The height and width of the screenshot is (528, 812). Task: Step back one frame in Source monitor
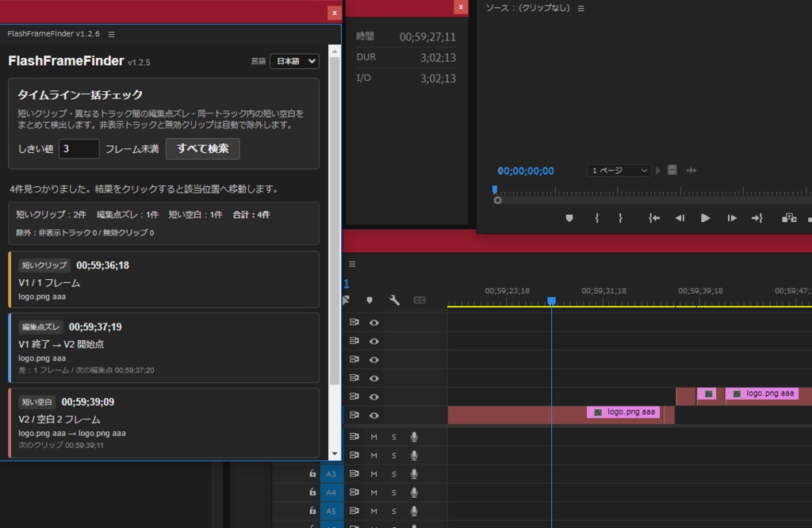(680, 219)
